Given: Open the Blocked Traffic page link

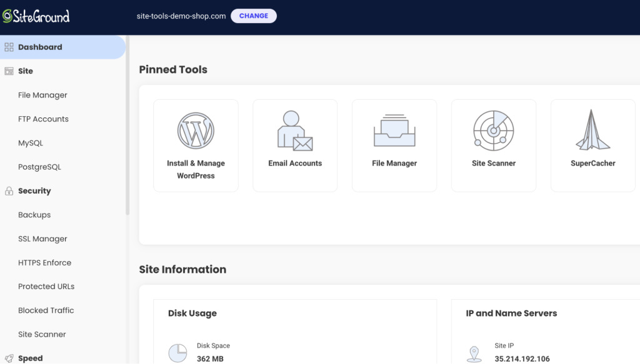Looking at the screenshot, I should click(x=46, y=310).
